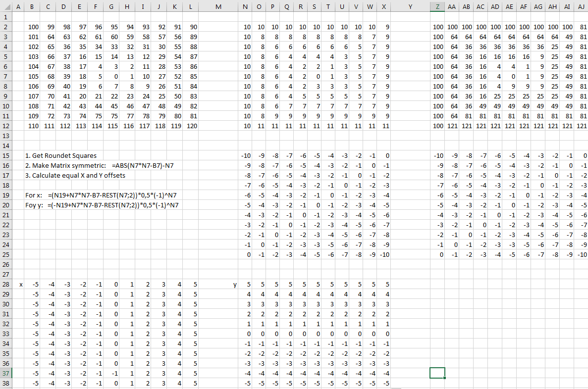Select row header 13

(x=5, y=136)
